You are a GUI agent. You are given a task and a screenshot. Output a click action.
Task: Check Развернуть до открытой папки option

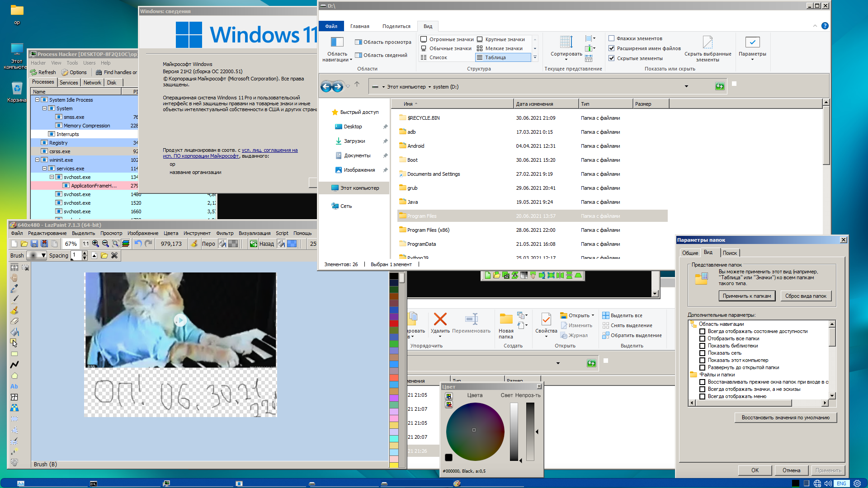pos(702,368)
